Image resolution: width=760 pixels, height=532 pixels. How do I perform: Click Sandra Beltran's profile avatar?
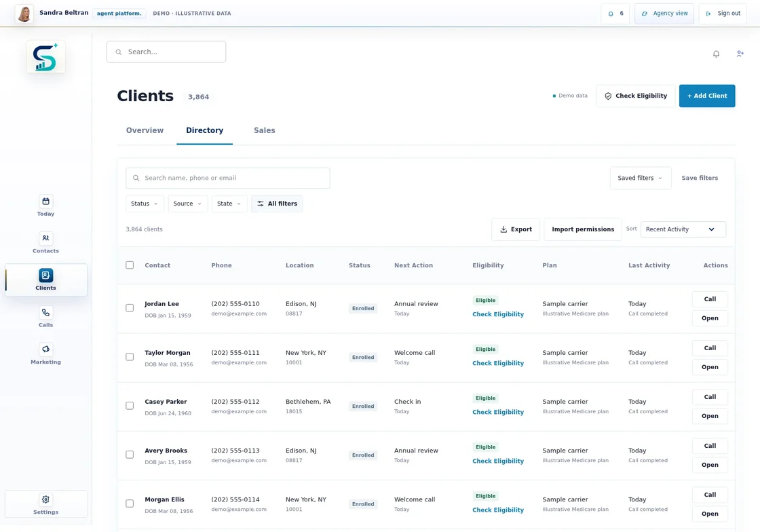[x=24, y=14]
